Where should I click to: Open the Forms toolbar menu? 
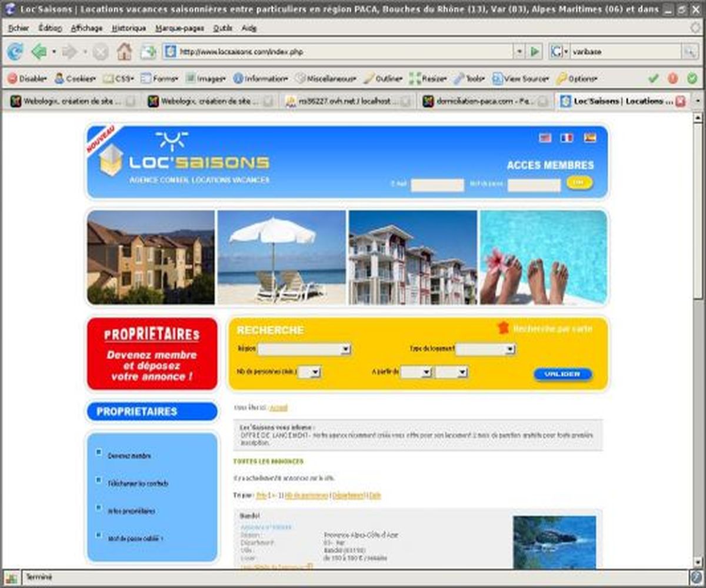(160, 78)
